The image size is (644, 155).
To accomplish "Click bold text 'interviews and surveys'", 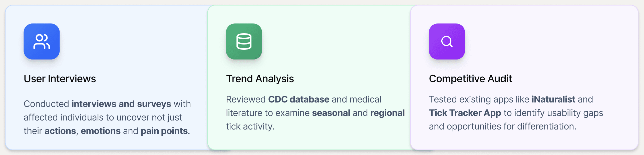I will (121, 104).
